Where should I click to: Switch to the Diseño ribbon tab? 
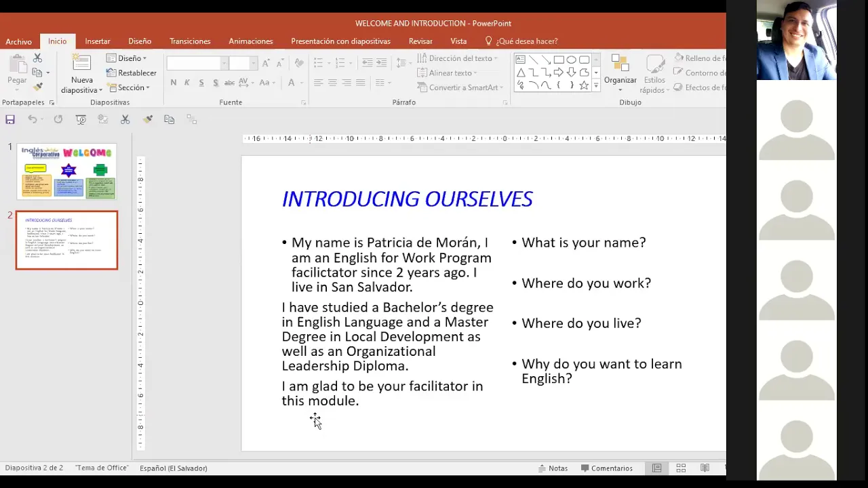[x=140, y=41]
